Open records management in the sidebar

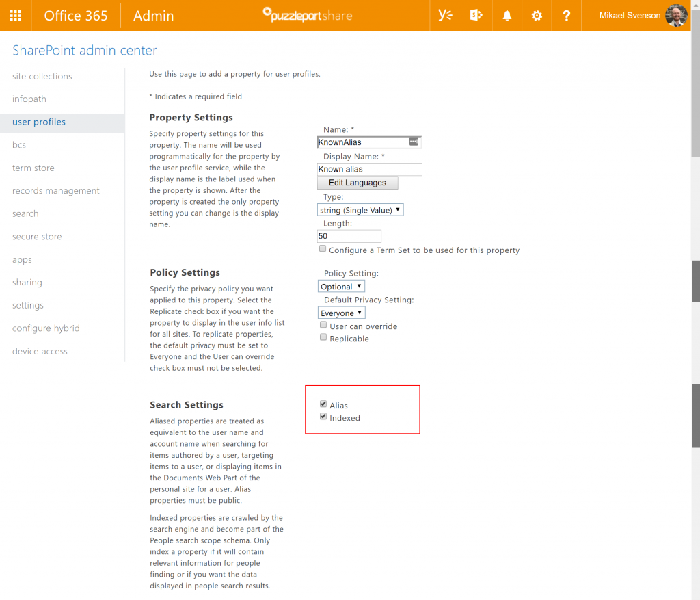click(56, 191)
